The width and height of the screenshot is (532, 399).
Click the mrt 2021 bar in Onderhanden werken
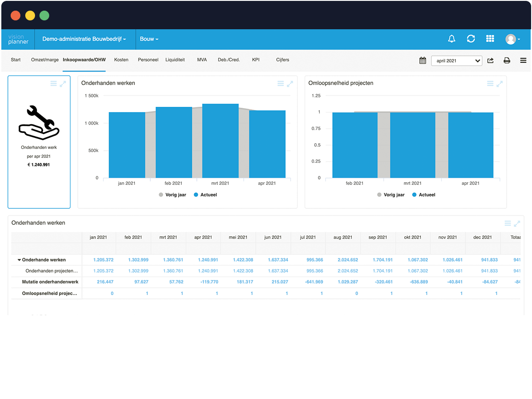[x=220, y=141]
